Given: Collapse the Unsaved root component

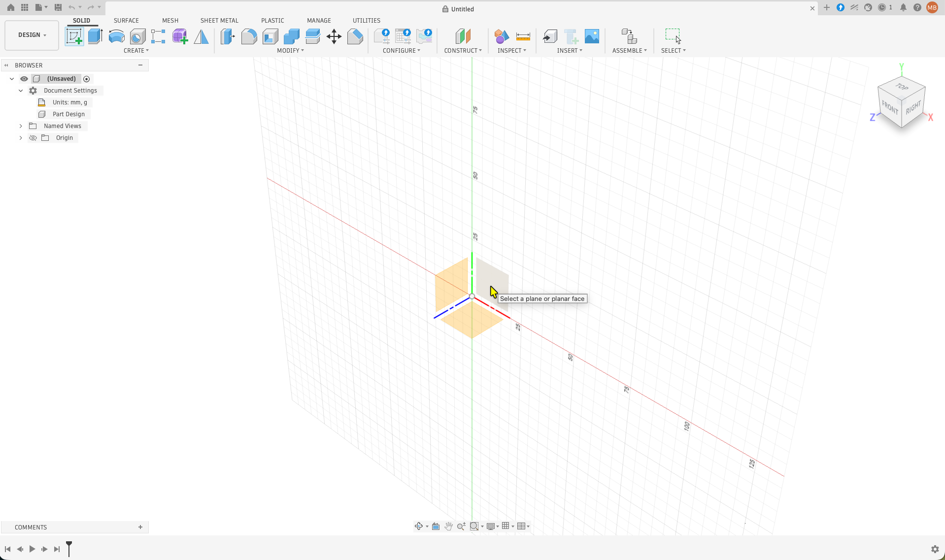Looking at the screenshot, I should (x=12, y=79).
